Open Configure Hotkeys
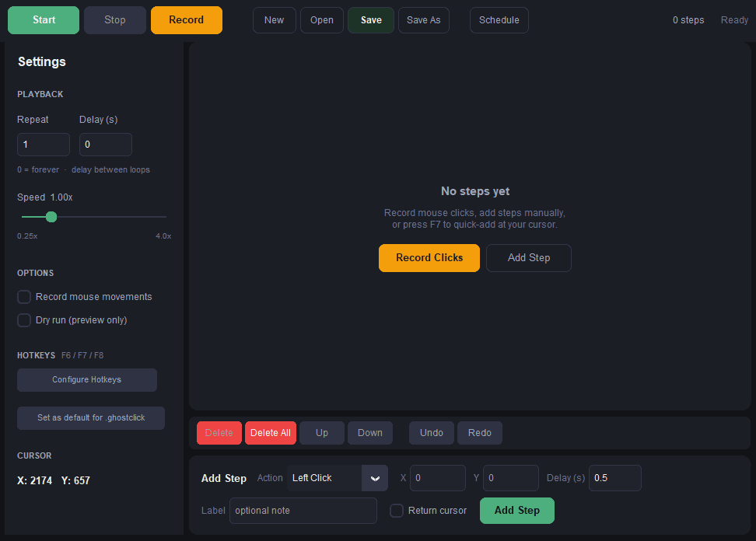This screenshot has height=541, width=756. pos(86,379)
